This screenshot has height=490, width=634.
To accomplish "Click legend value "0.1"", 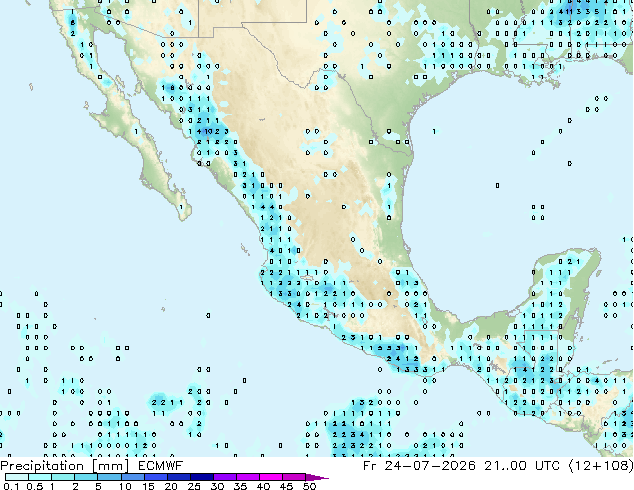I will 11,486.
